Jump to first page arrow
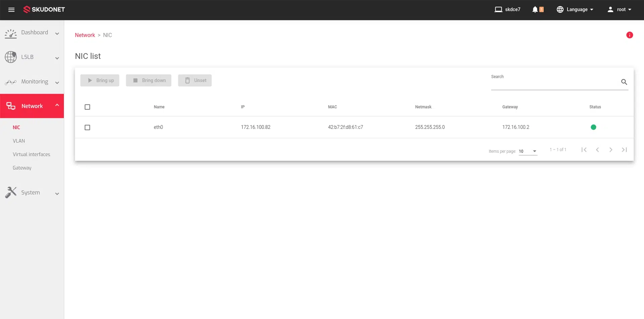The height and width of the screenshot is (319, 644). [x=584, y=150]
